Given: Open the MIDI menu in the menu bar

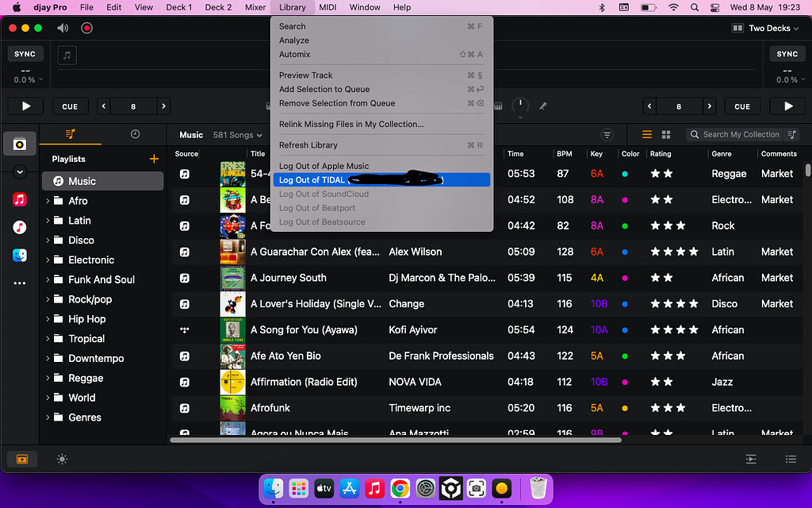Looking at the screenshot, I should coord(327,7).
